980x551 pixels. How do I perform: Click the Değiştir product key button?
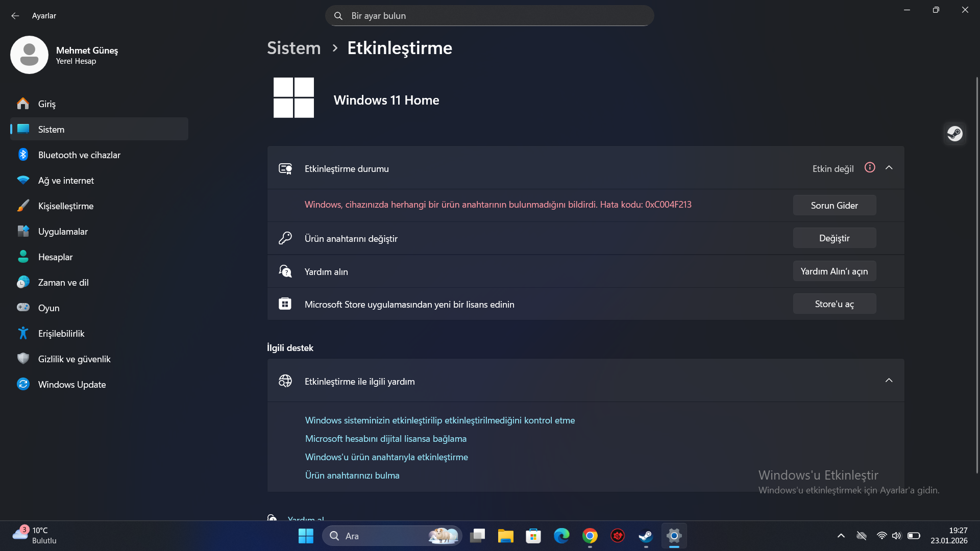coord(835,238)
